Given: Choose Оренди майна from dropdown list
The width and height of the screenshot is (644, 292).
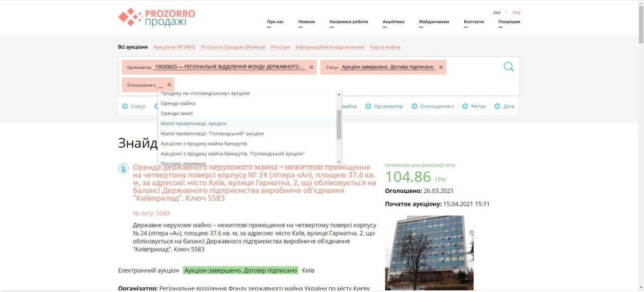Looking at the screenshot, I should [178, 103].
